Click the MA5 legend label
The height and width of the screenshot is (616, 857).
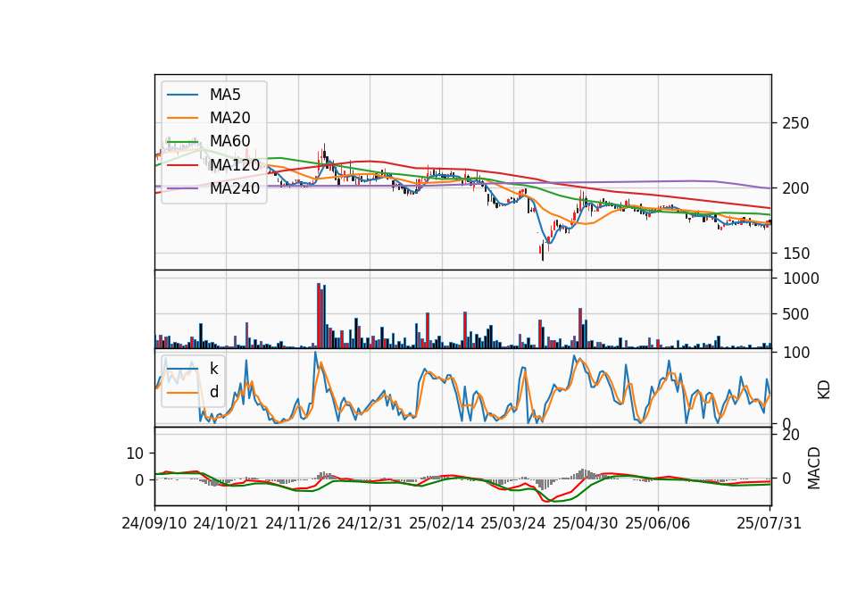(x=225, y=95)
